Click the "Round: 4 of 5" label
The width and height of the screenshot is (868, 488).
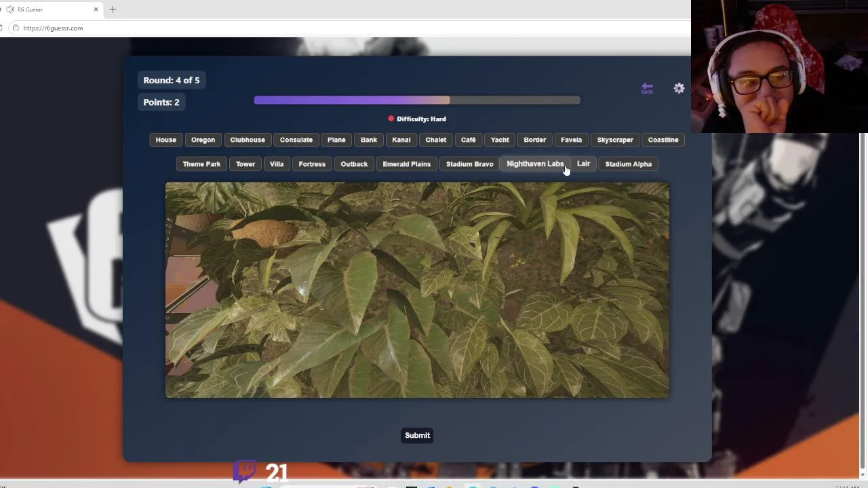[172, 80]
